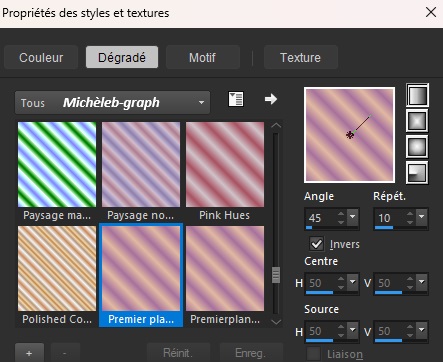Open the Centre H value dropdown
Viewport: 443px width, 362px height.
352,282
